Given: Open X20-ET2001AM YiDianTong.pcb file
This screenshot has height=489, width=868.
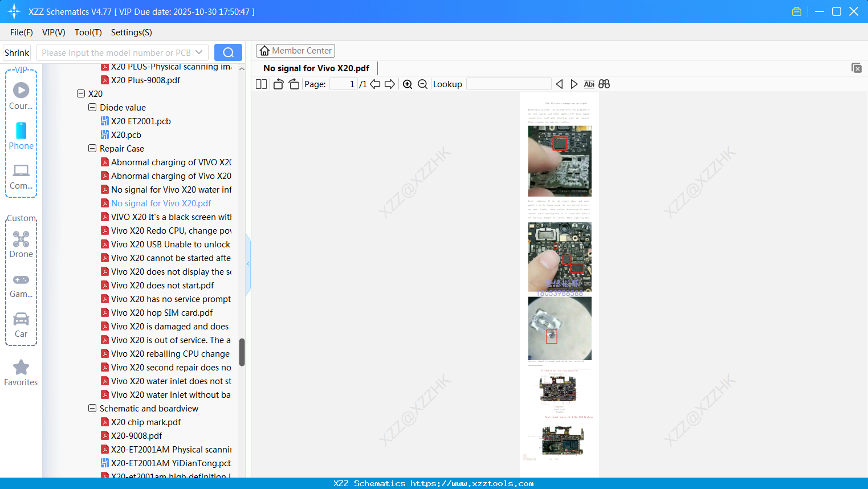Looking at the screenshot, I should [171, 463].
